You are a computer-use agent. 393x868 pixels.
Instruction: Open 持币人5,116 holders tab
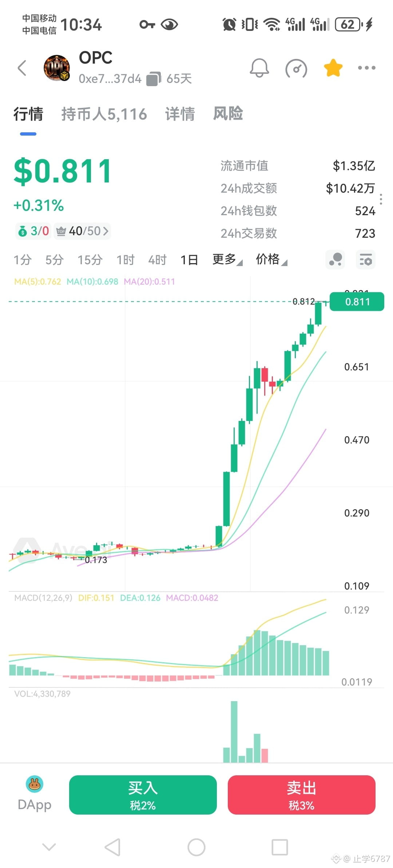[x=104, y=114]
